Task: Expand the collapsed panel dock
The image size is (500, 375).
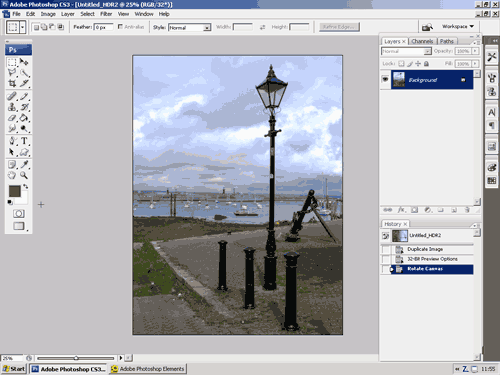Action: pyautogui.click(x=495, y=40)
